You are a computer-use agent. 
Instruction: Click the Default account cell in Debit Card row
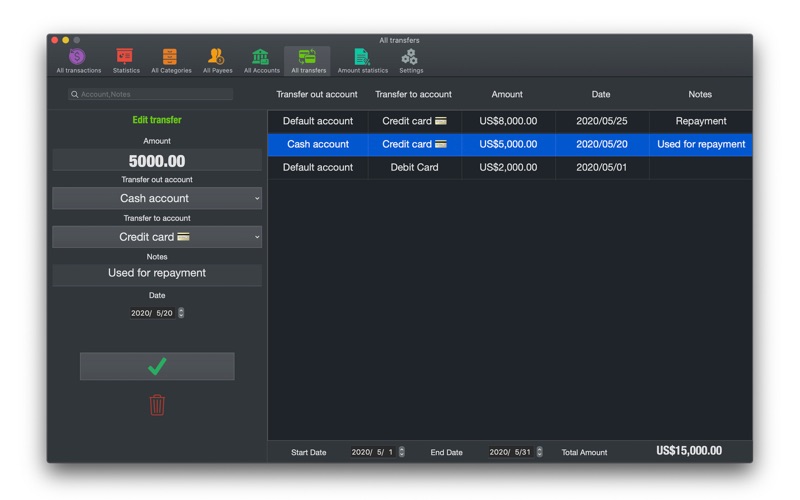318,167
